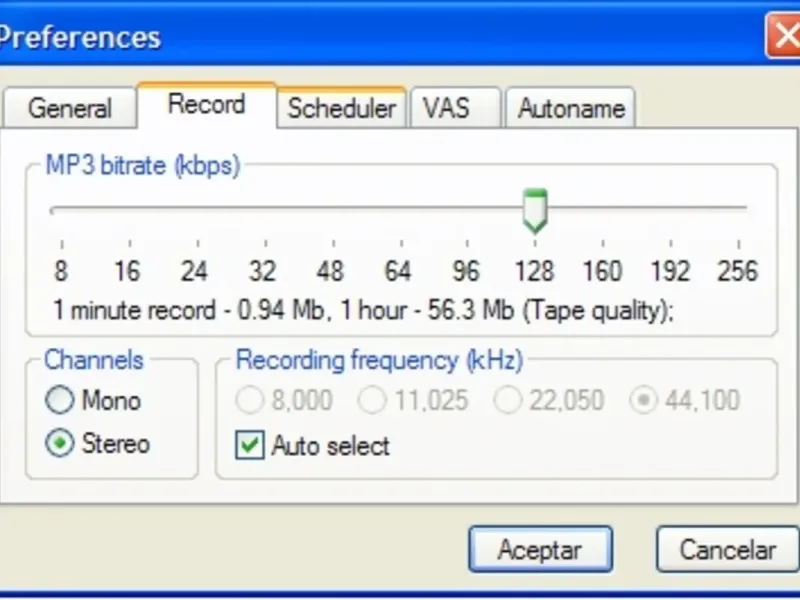Set bitrate slider to 32 kbps mark
The image size is (800, 600).
[265, 209]
